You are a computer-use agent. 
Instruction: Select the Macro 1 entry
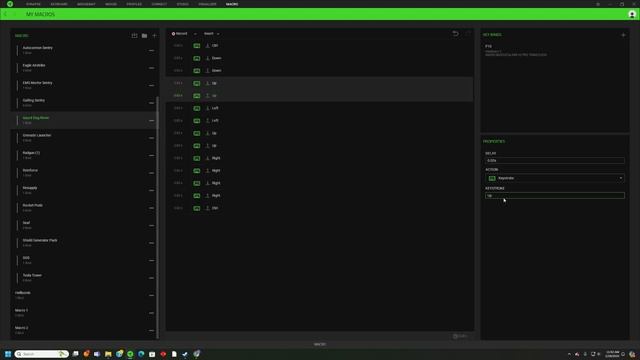(x=84, y=313)
